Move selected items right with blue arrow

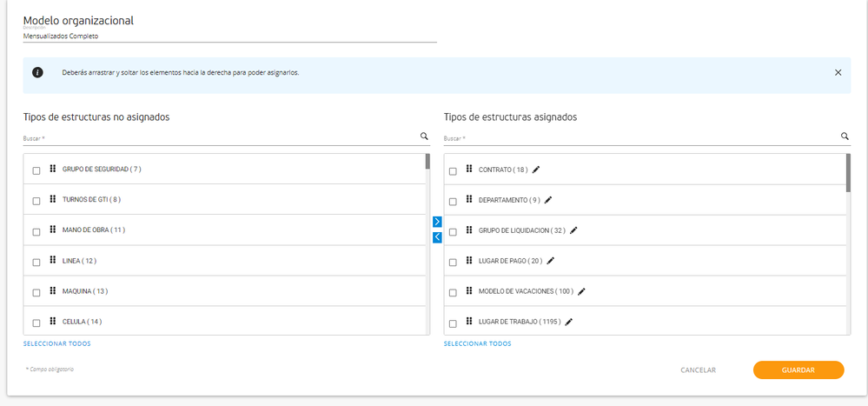click(437, 222)
